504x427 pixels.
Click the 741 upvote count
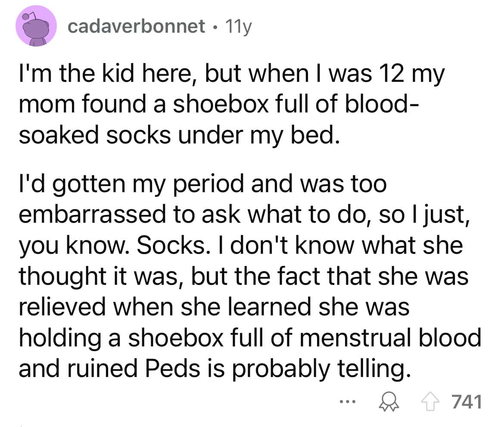(467, 402)
